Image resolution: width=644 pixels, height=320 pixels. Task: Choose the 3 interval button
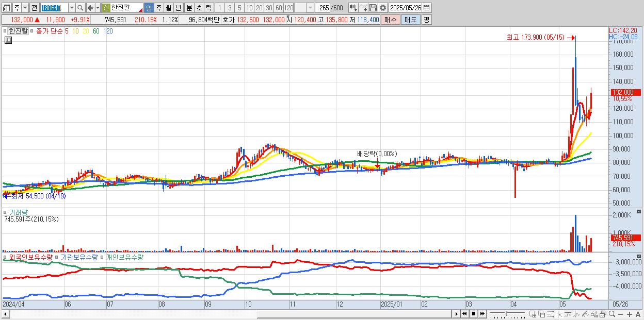(230, 8)
